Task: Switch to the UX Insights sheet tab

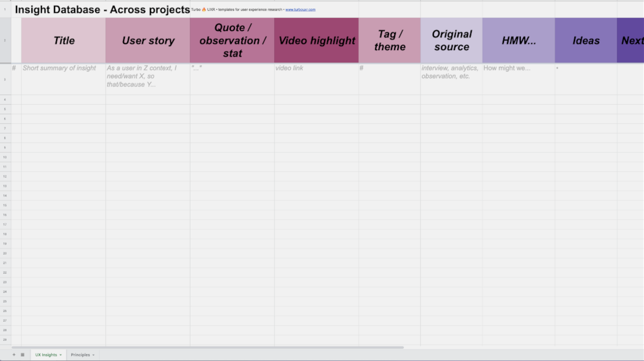Action: pyautogui.click(x=47, y=355)
